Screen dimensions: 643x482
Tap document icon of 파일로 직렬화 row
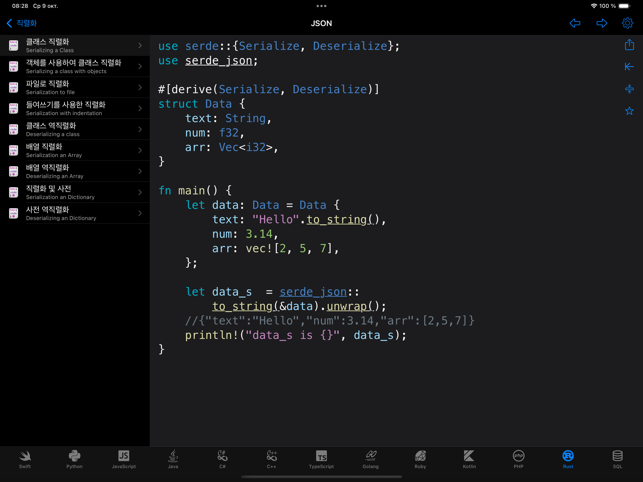click(x=14, y=87)
